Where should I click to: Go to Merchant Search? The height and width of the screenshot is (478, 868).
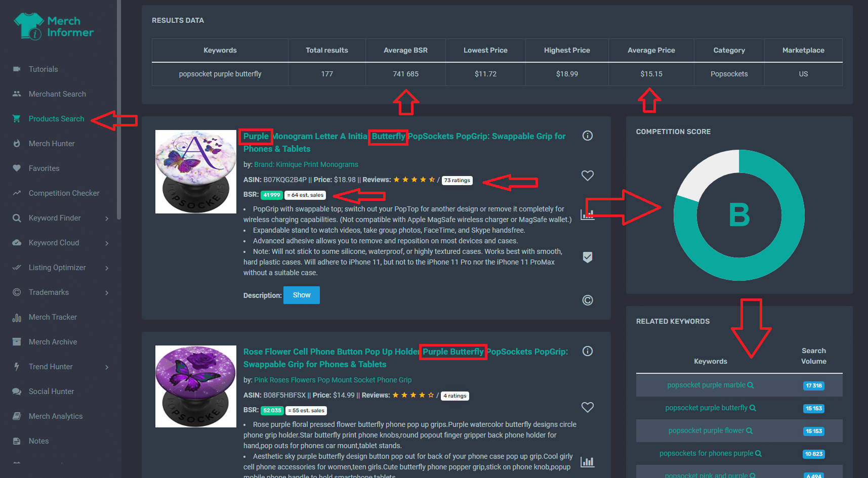[57, 94]
